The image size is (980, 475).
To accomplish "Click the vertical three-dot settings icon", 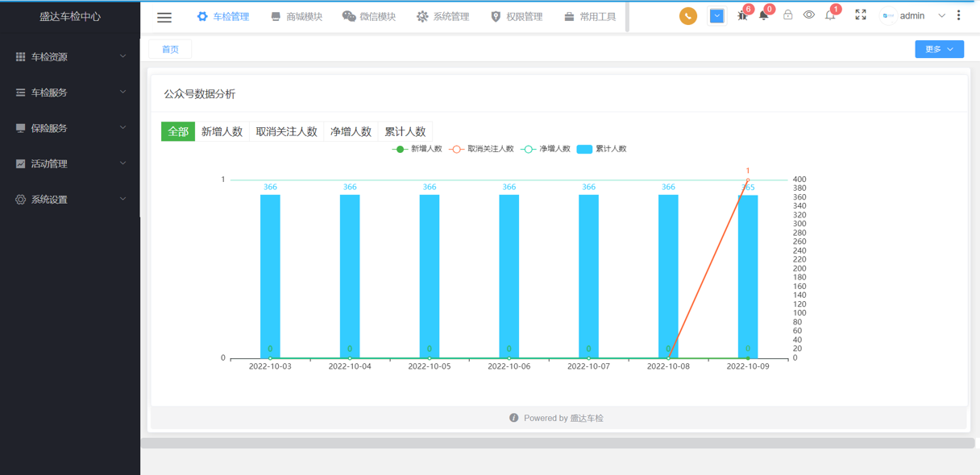I will point(958,15).
